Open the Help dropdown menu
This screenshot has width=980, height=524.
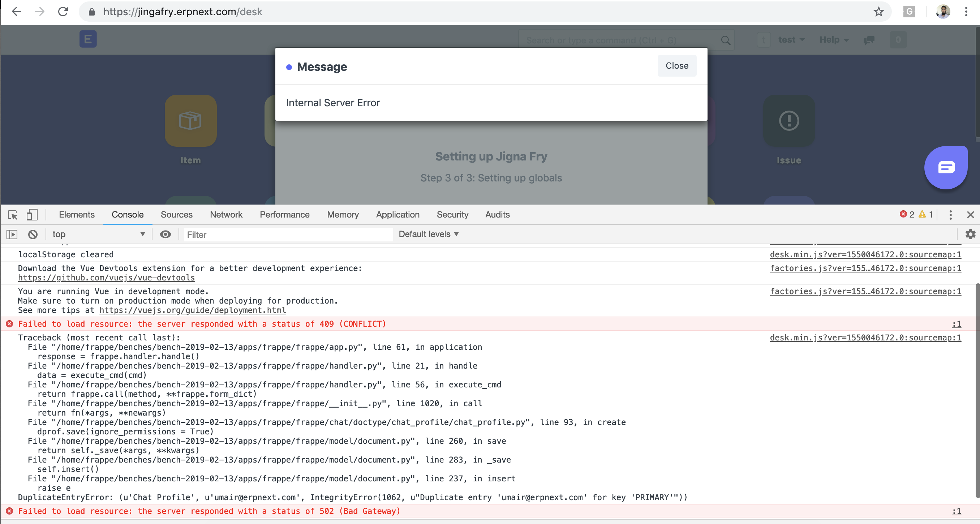coord(834,40)
